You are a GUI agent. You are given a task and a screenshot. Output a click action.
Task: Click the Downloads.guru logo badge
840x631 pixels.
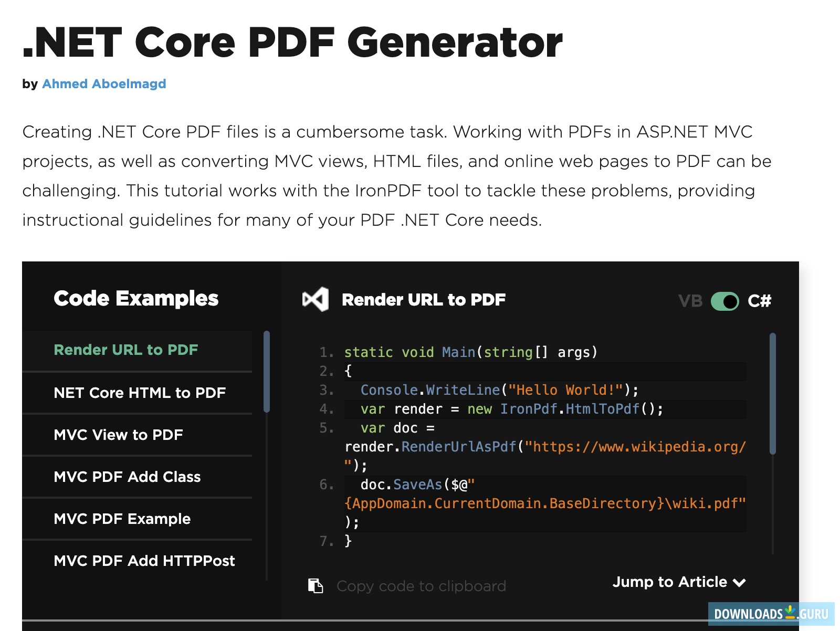773,613
